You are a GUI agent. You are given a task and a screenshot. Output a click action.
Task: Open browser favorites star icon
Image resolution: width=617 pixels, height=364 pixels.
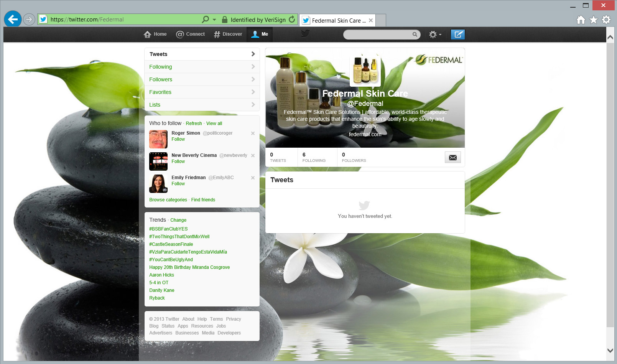pyautogui.click(x=594, y=20)
